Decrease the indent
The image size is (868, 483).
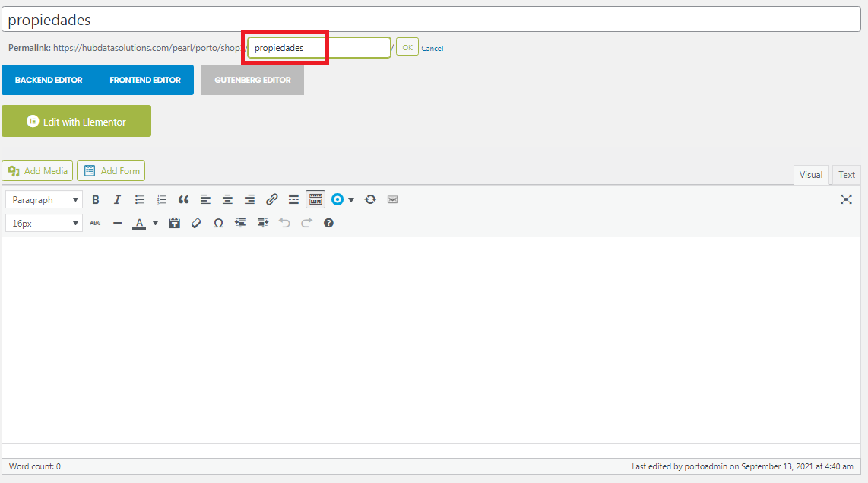[240, 223]
